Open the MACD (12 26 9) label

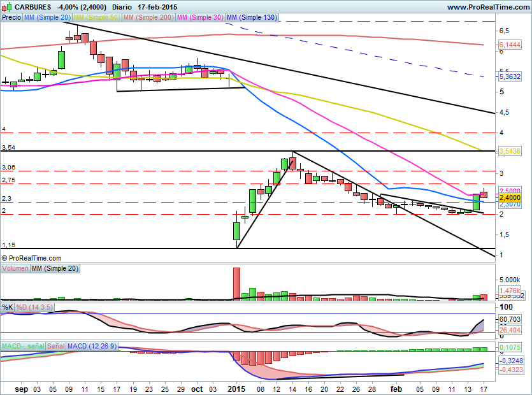93,345
